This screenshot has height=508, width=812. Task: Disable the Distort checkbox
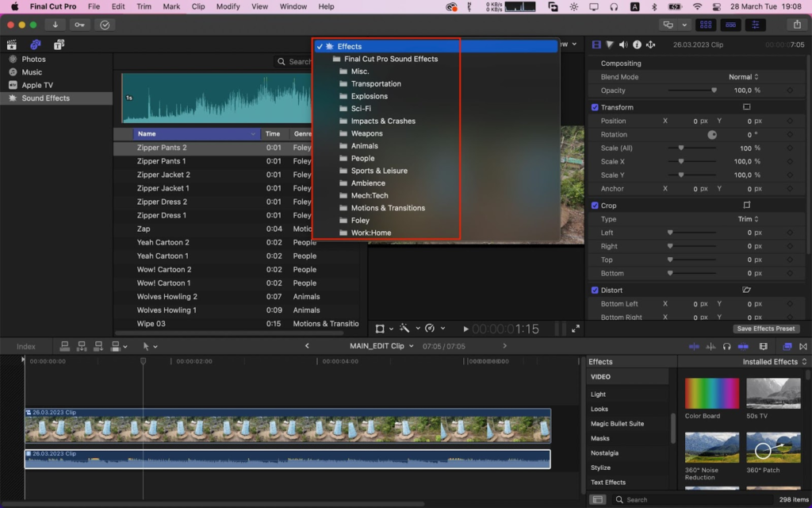point(595,291)
